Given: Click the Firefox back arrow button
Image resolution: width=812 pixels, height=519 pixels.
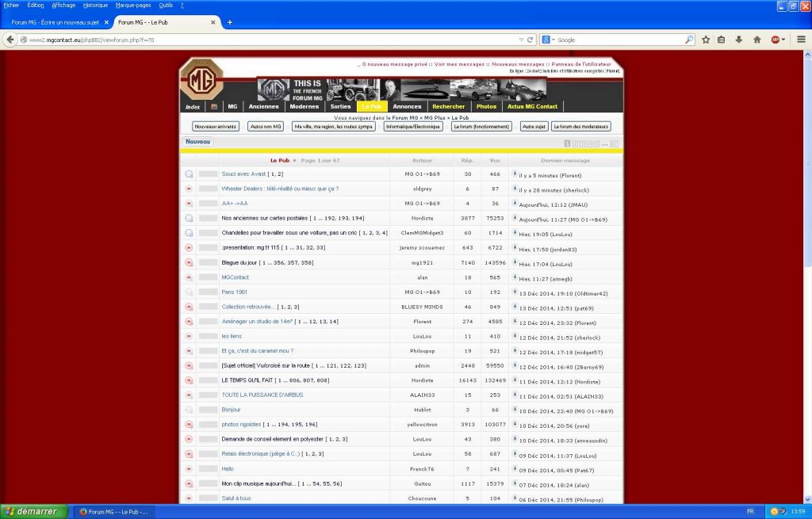Looking at the screenshot, I should click(x=10, y=40).
